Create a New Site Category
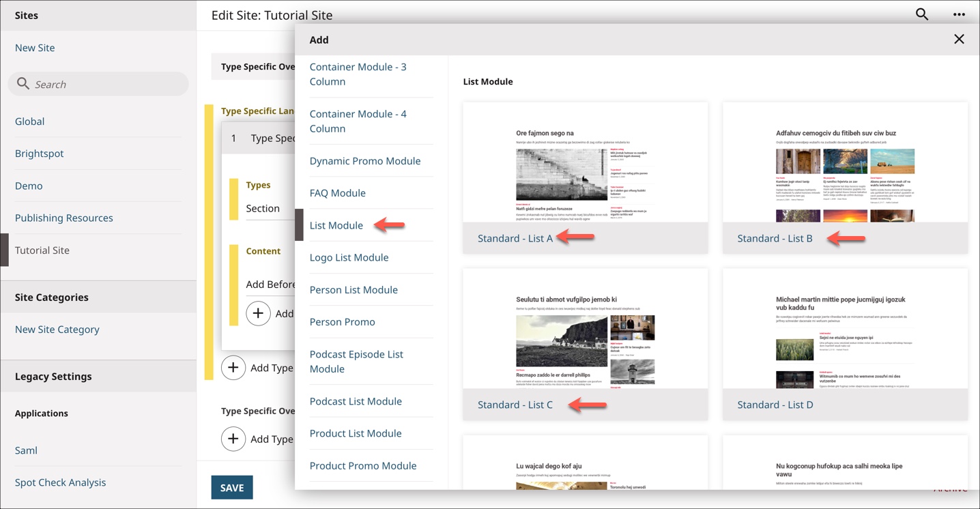This screenshot has width=980, height=509. [x=57, y=330]
